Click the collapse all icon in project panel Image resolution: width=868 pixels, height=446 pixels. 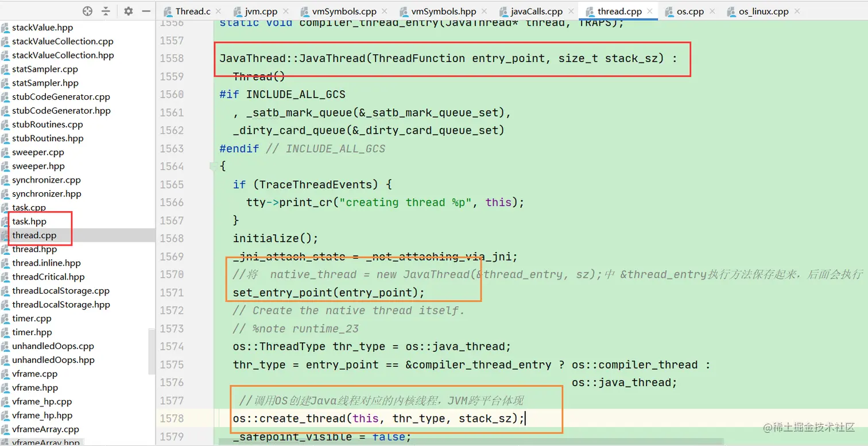[106, 11]
